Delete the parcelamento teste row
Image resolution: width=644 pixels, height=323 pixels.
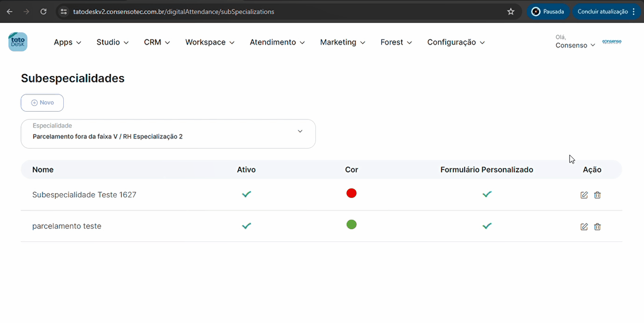[x=597, y=227]
